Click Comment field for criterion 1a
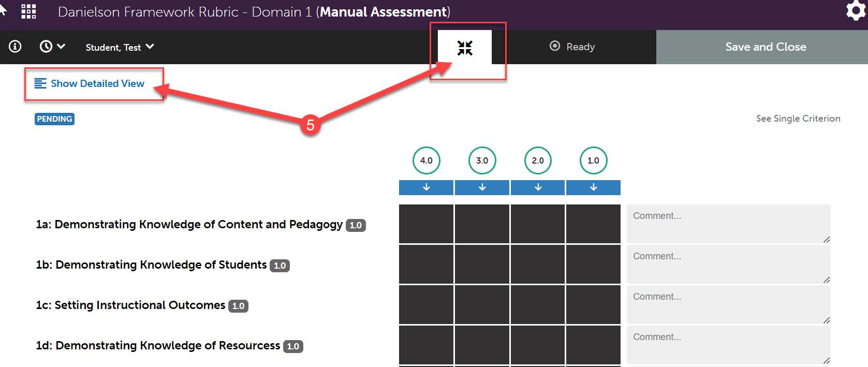This screenshot has height=367, width=868. tap(729, 224)
